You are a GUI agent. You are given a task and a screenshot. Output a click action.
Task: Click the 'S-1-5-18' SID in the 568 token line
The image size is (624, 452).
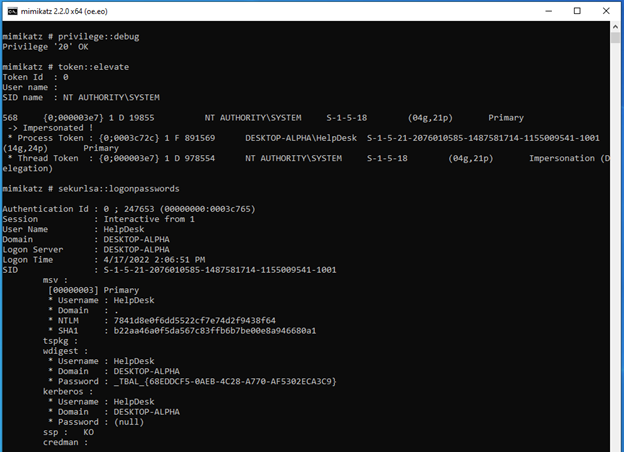pyautogui.click(x=347, y=118)
